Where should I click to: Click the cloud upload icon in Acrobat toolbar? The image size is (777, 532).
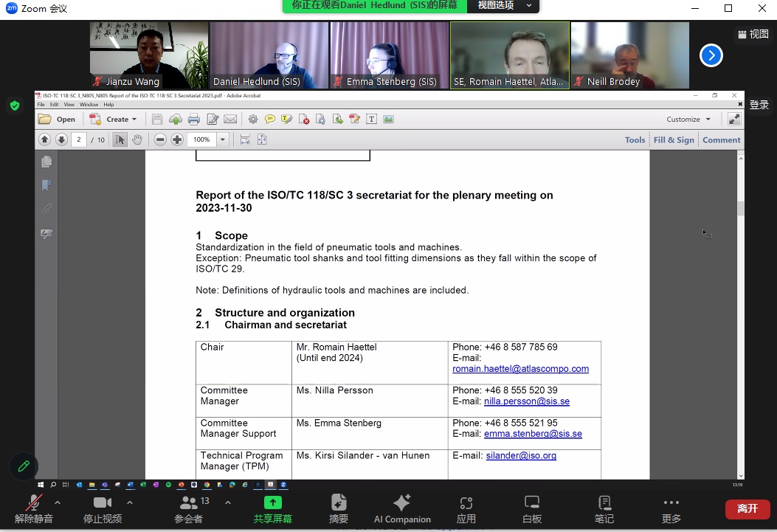coord(176,120)
